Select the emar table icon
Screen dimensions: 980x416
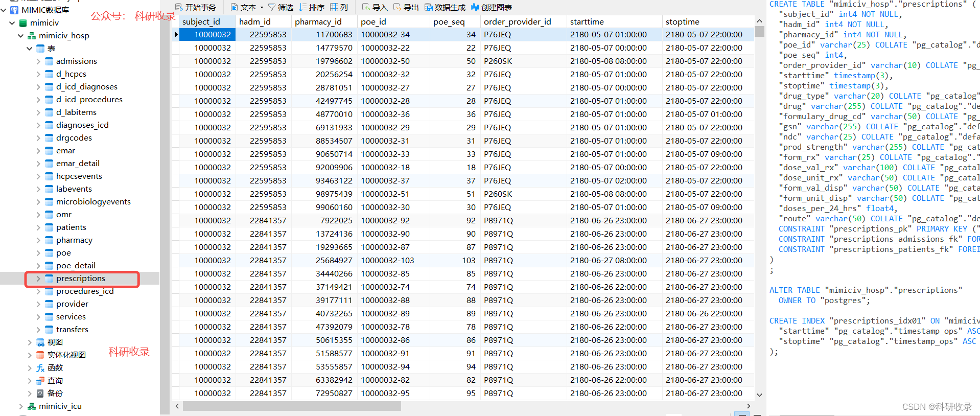point(49,151)
